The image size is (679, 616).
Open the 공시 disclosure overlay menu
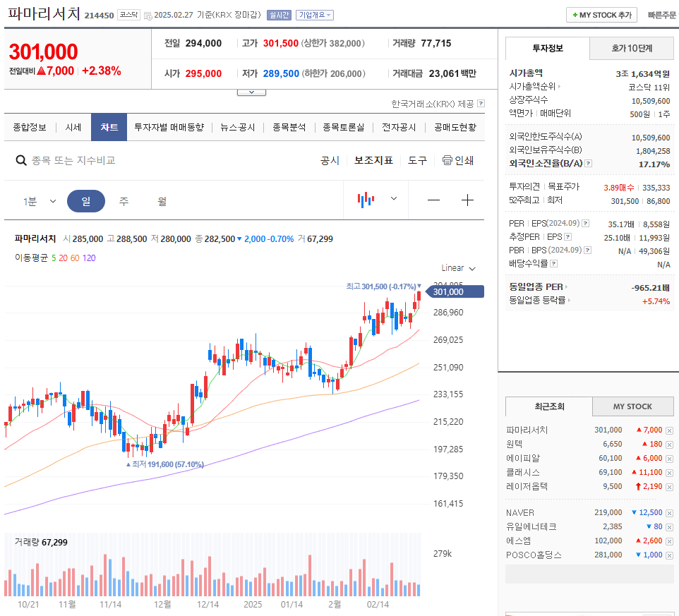330,161
